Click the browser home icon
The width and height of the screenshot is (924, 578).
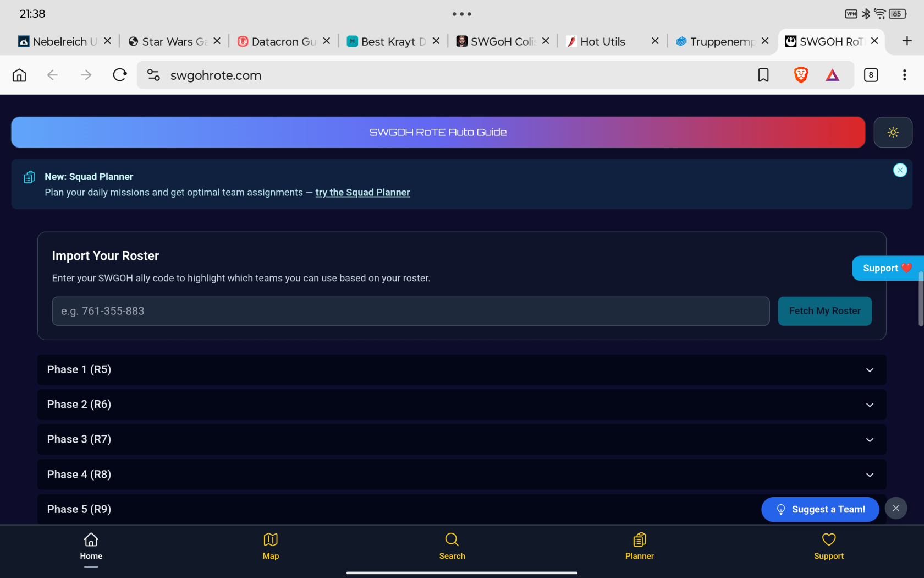point(19,75)
